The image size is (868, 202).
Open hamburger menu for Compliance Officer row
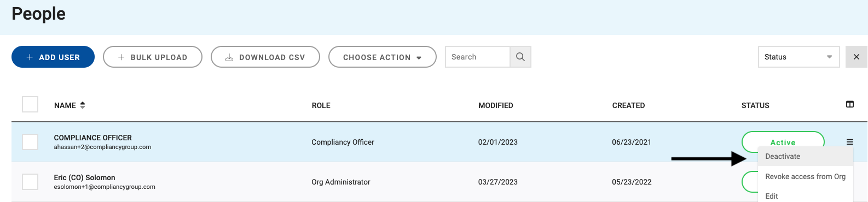tap(850, 142)
